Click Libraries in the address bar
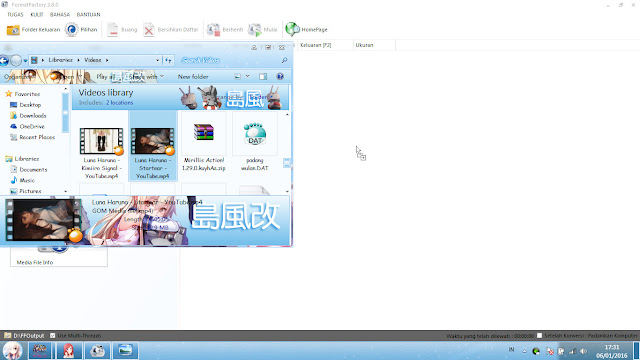 pyautogui.click(x=60, y=60)
